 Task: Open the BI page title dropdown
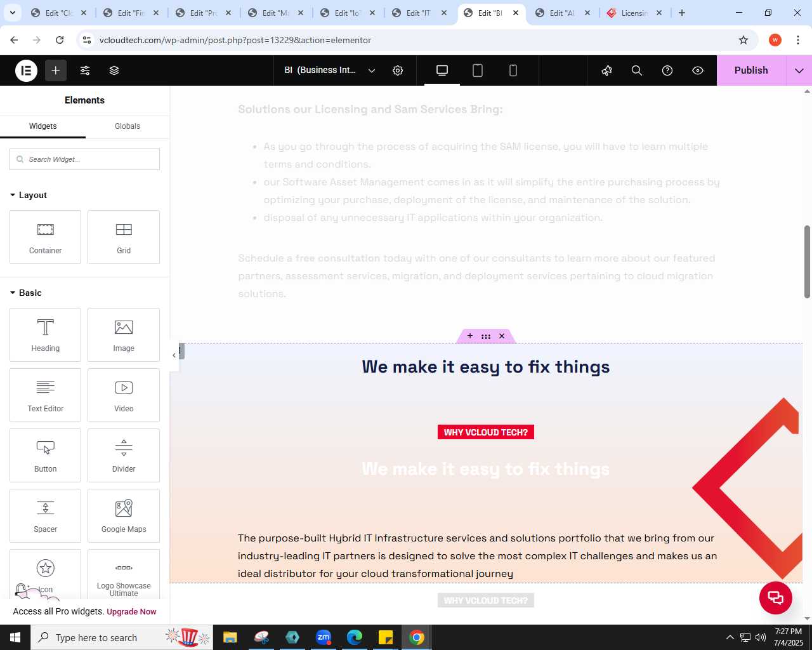pyautogui.click(x=330, y=70)
